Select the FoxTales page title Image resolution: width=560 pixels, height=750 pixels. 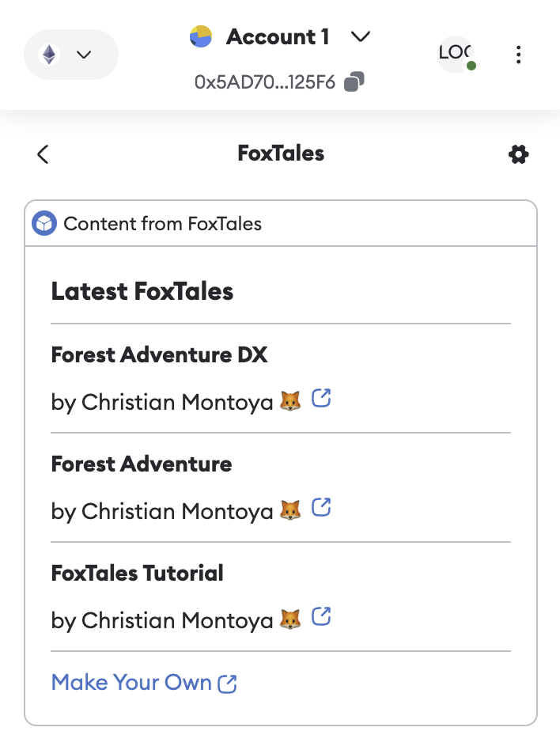point(280,153)
